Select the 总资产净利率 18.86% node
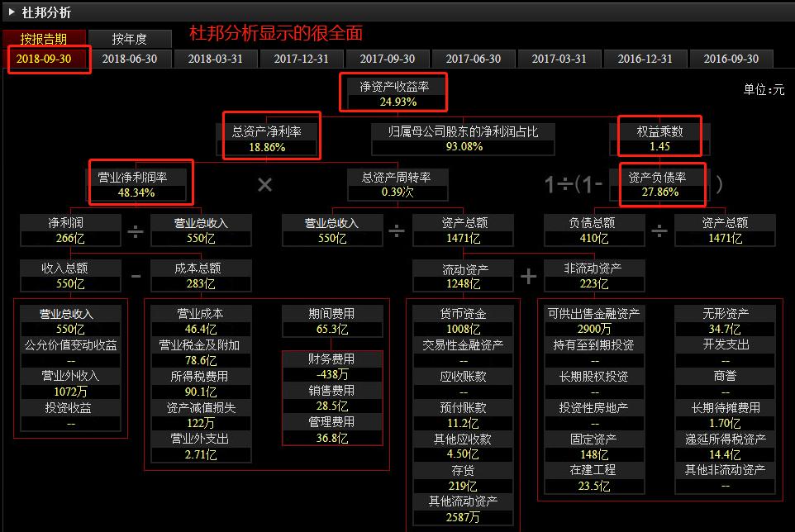The image size is (795, 532). tap(270, 136)
